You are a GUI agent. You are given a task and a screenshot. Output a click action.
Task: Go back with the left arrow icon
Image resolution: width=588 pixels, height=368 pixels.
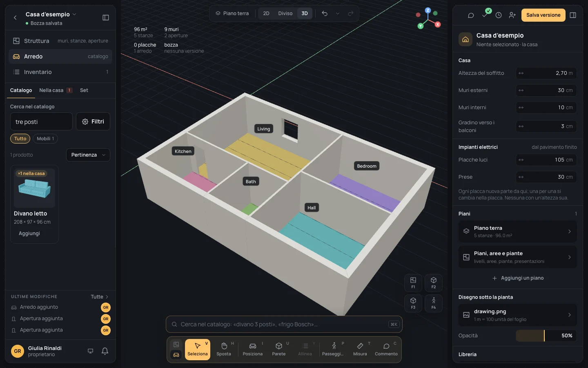click(15, 18)
